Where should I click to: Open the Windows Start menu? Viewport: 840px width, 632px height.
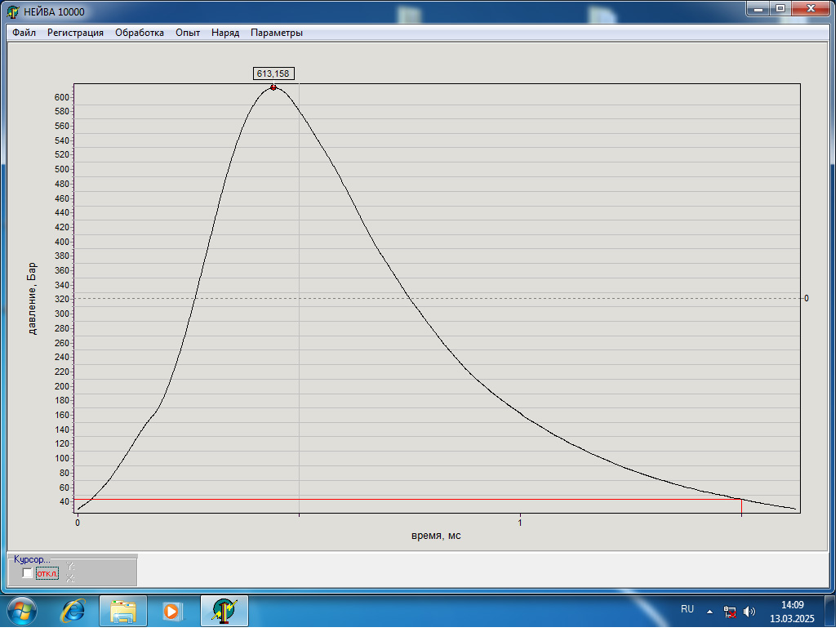click(x=22, y=610)
